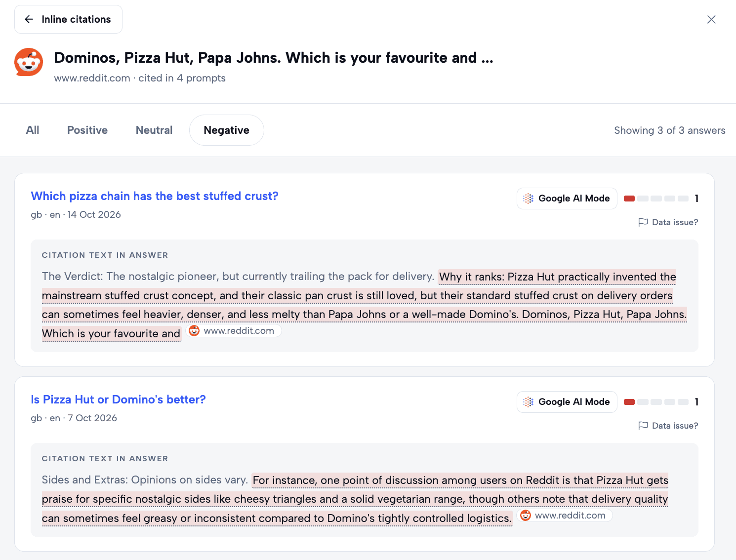This screenshot has width=736, height=560.
Task: Click Google AI Mode badge on stuffed crust card
Action: pyautogui.click(x=567, y=199)
